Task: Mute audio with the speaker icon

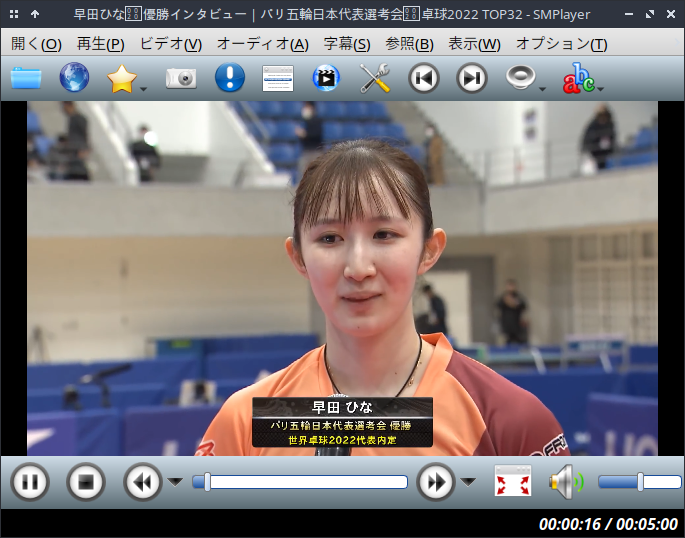Action: point(566,482)
